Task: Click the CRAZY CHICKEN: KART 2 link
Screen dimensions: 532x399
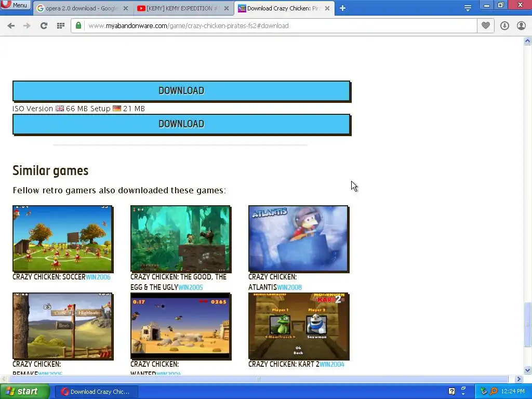Action: 284,364
